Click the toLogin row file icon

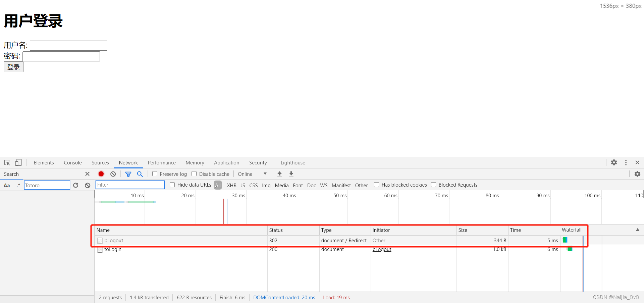(100, 250)
